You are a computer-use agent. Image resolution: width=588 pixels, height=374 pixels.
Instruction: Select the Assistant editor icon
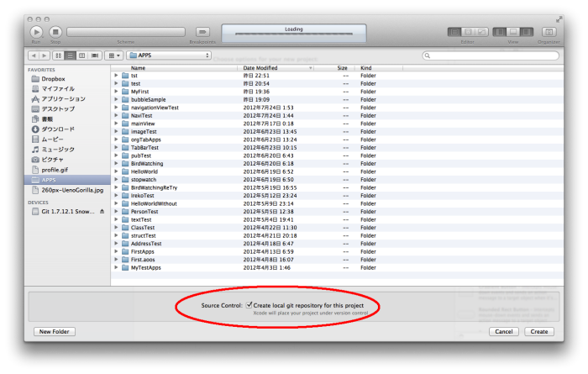point(468,32)
